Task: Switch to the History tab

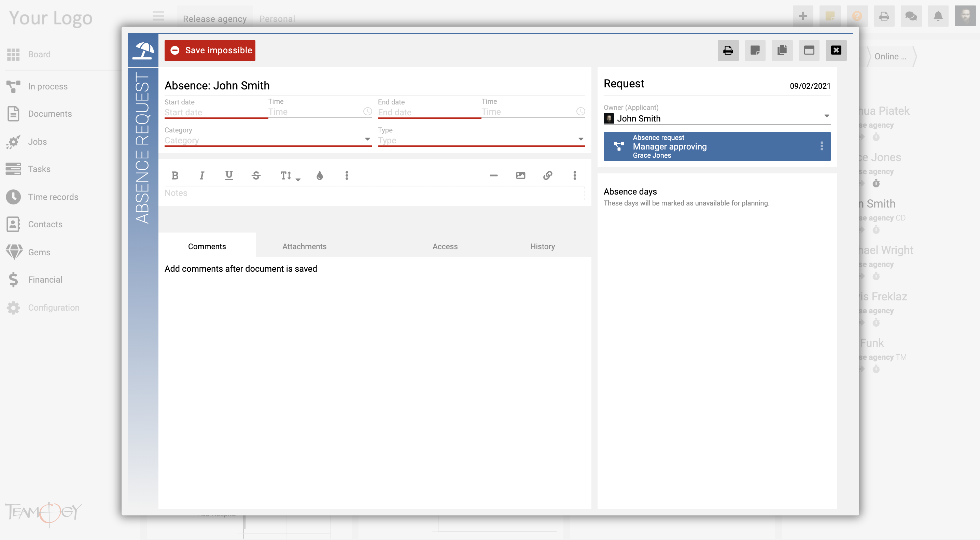Action: (543, 246)
